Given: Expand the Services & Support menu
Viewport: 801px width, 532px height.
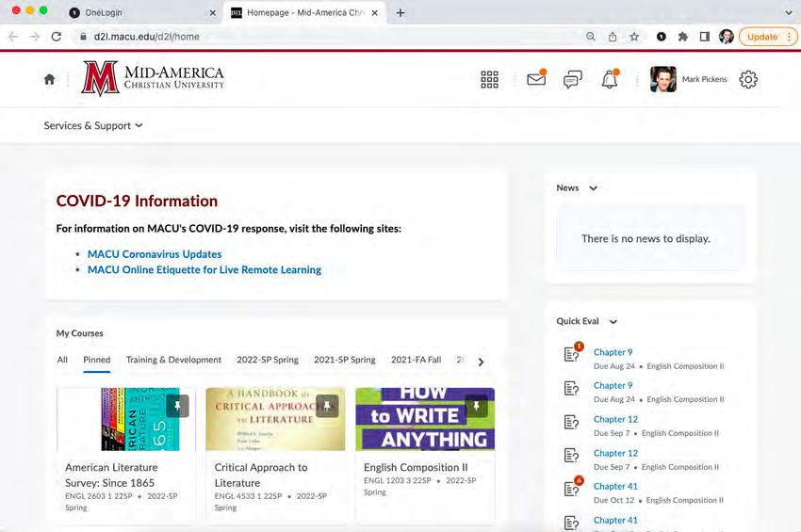Looking at the screenshot, I should point(93,125).
